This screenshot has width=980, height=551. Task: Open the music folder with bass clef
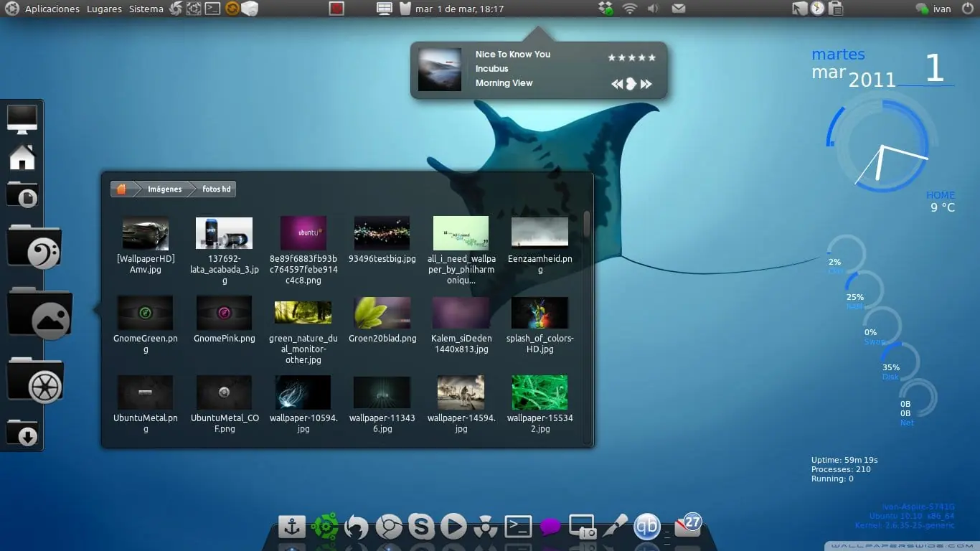pos(34,247)
